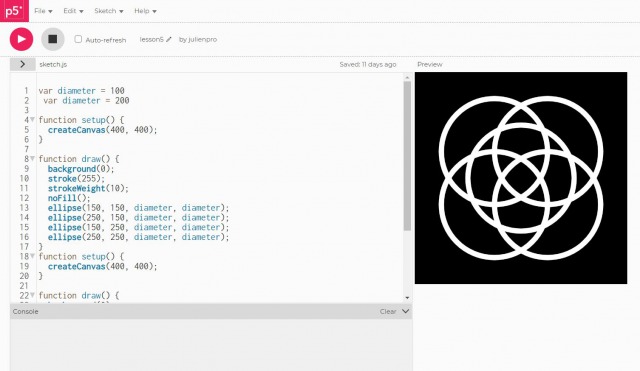Open the Sketch menu

tap(109, 11)
